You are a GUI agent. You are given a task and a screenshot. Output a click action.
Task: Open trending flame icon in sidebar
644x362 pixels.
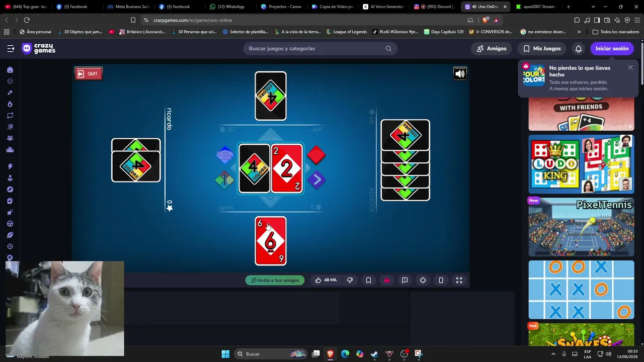(x=10, y=104)
